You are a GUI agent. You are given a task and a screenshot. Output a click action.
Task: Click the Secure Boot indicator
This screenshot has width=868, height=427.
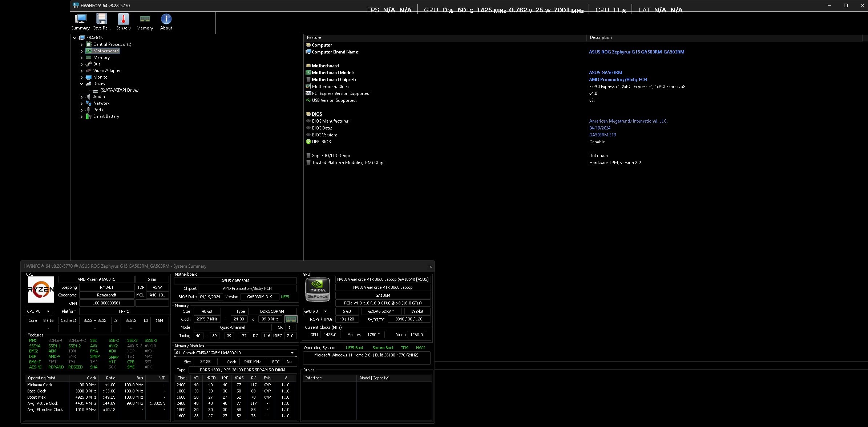pos(383,348)
